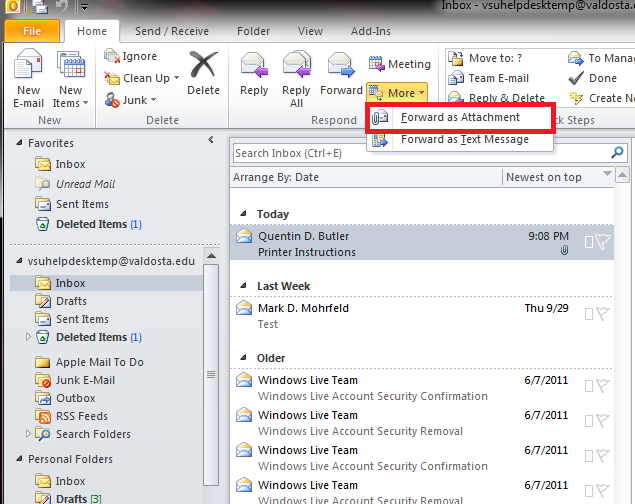Open Favorites Inbox folder
This screenshot has width=635, height=504.
click(x=60, y=164)
